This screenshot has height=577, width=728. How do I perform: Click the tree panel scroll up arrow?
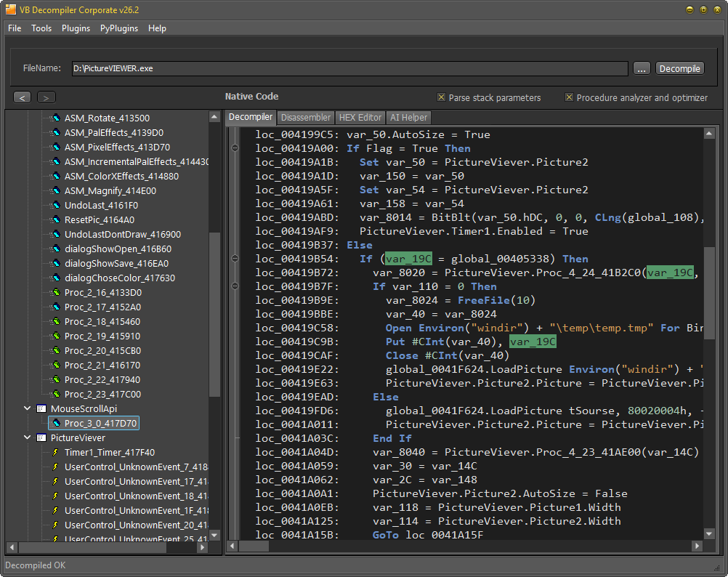point(214,116)
